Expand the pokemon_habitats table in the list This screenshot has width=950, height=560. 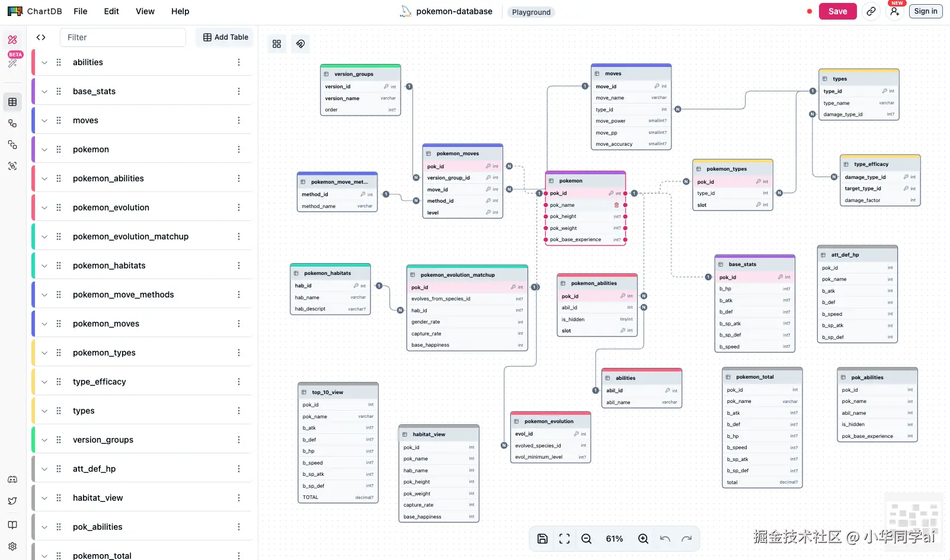(44, 265)
